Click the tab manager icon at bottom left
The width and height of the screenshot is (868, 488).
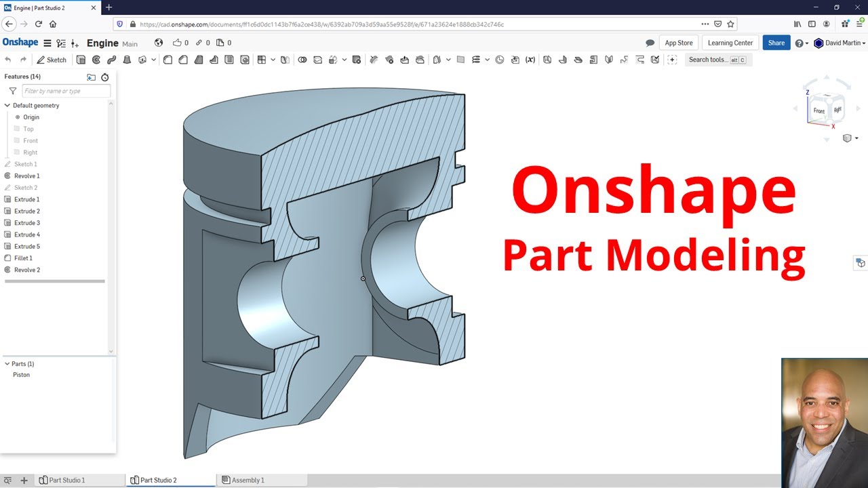(x=7, y=480)
